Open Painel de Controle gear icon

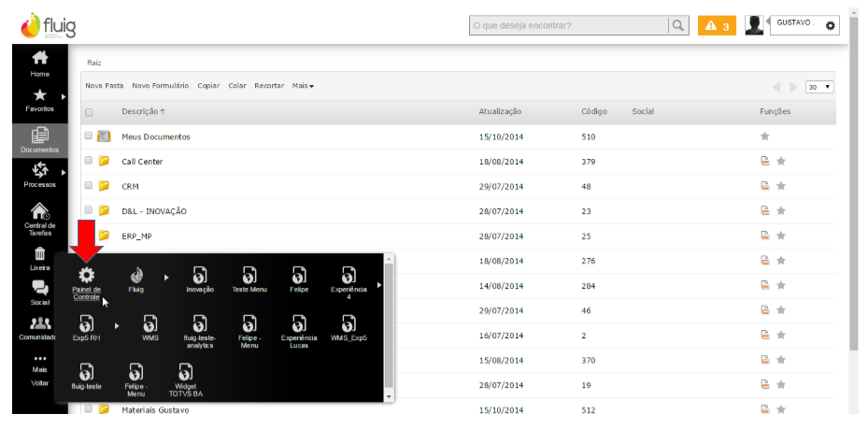[86, 275]
